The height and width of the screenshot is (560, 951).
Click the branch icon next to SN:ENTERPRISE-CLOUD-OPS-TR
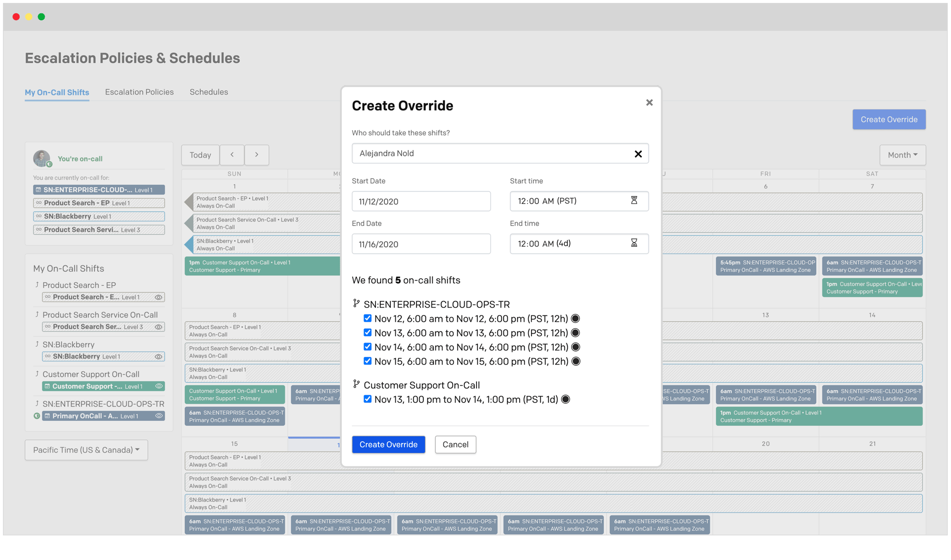356,304
